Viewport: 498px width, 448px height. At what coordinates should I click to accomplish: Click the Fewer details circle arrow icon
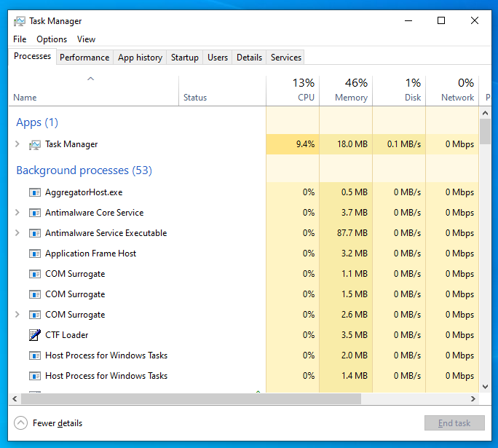pos(20,423)
